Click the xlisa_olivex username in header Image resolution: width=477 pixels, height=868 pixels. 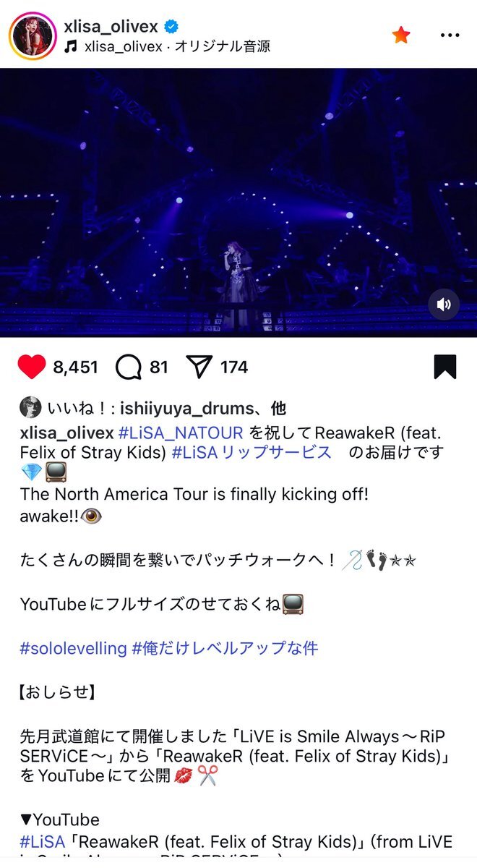(x=111, y=27)
